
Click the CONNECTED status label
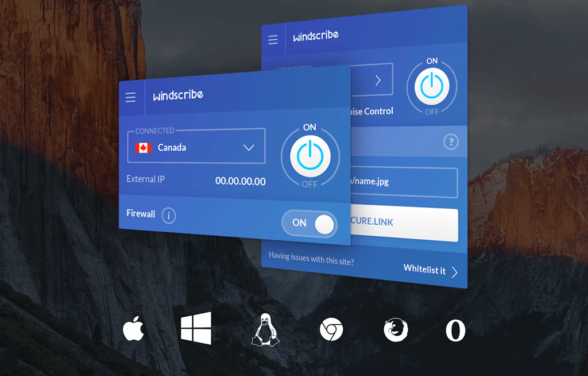(x=155, y=131)
